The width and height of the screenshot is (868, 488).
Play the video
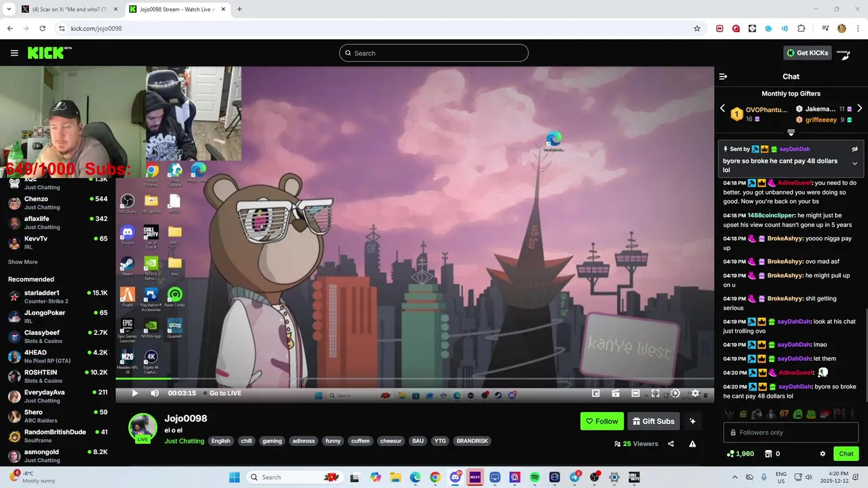click(134, 393)
